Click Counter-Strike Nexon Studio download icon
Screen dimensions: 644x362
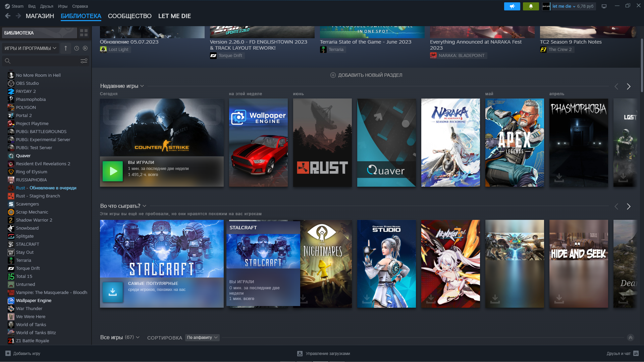367,299
